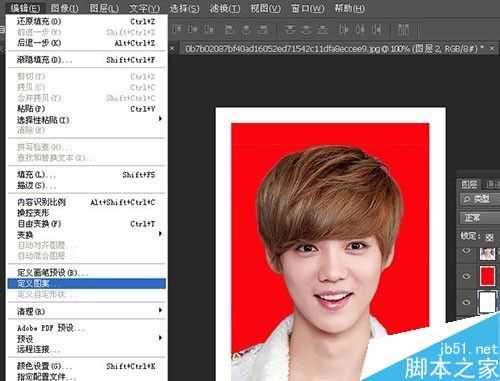Select the red layer thumbnail
Screen dimensions: 500x381
487,276
